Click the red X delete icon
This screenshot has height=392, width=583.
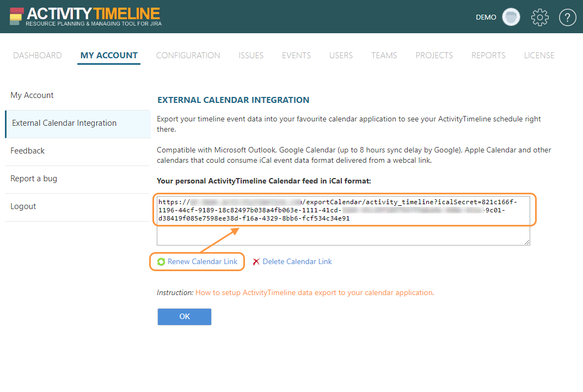point(256,262)
